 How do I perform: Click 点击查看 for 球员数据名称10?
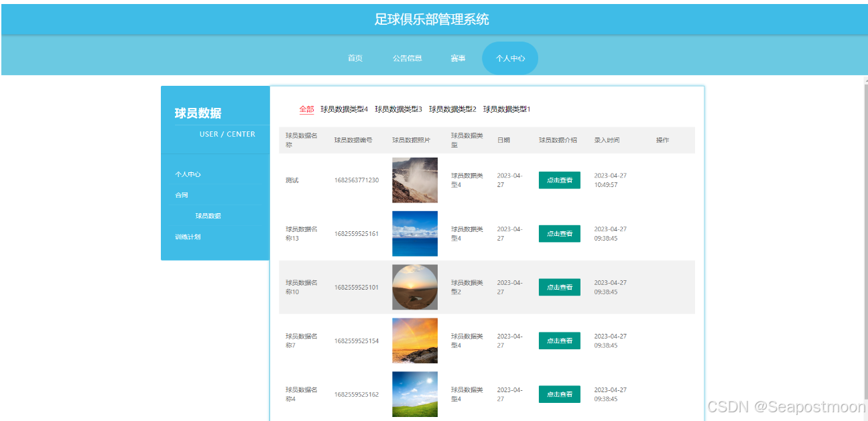click(559, 287)
